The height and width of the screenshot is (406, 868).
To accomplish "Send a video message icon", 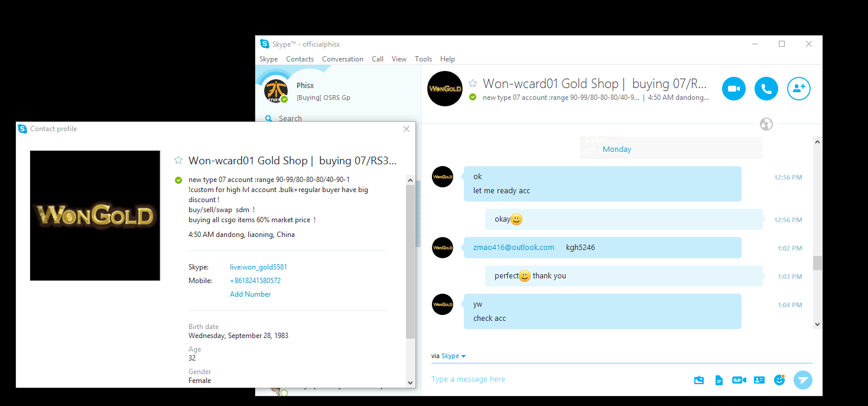I will click(739, 380).
